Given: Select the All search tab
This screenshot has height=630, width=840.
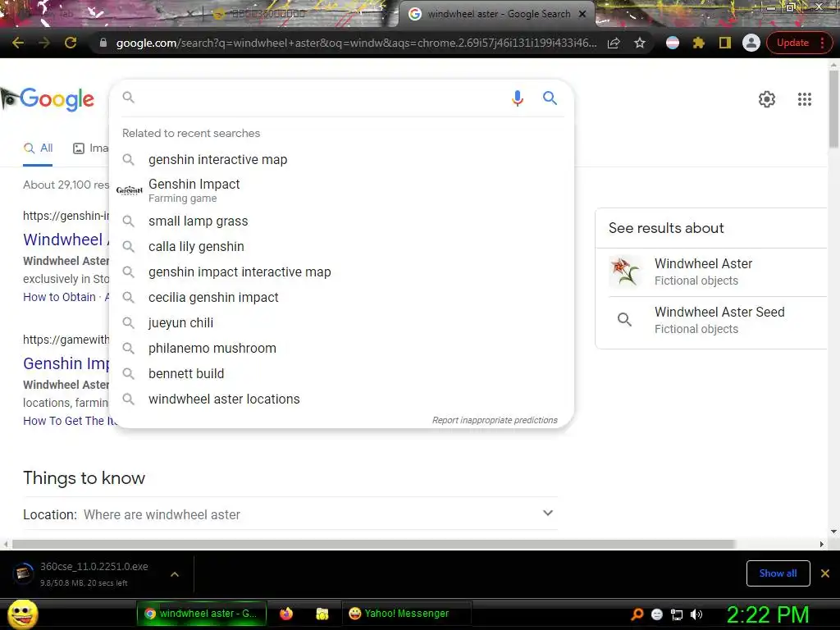Looking at the screenshot, I should [38, 148].
